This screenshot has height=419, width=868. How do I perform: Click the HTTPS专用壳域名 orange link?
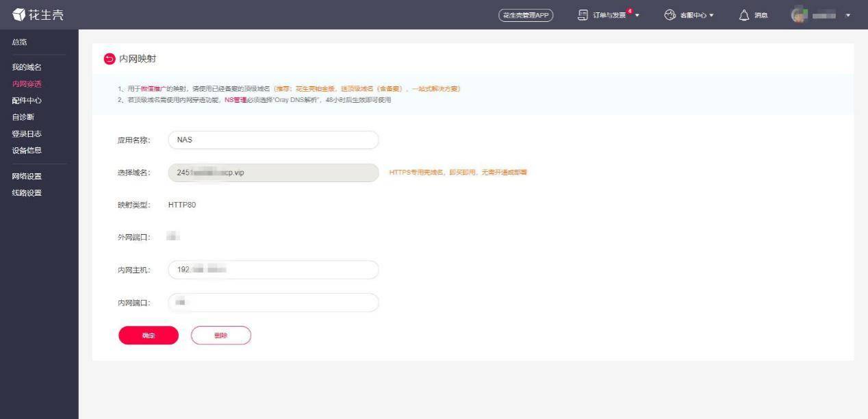(458, 173)
